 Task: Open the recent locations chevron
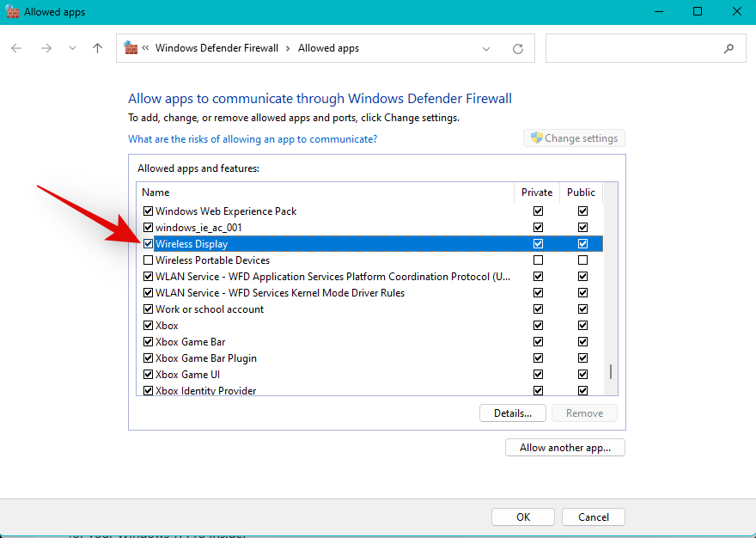(x=72, y=48)
